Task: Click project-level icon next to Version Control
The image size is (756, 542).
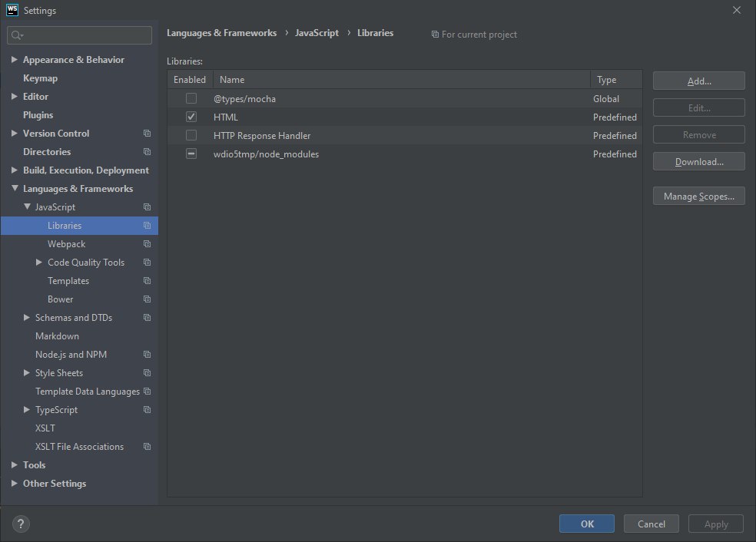Action: tap(147, 134)
